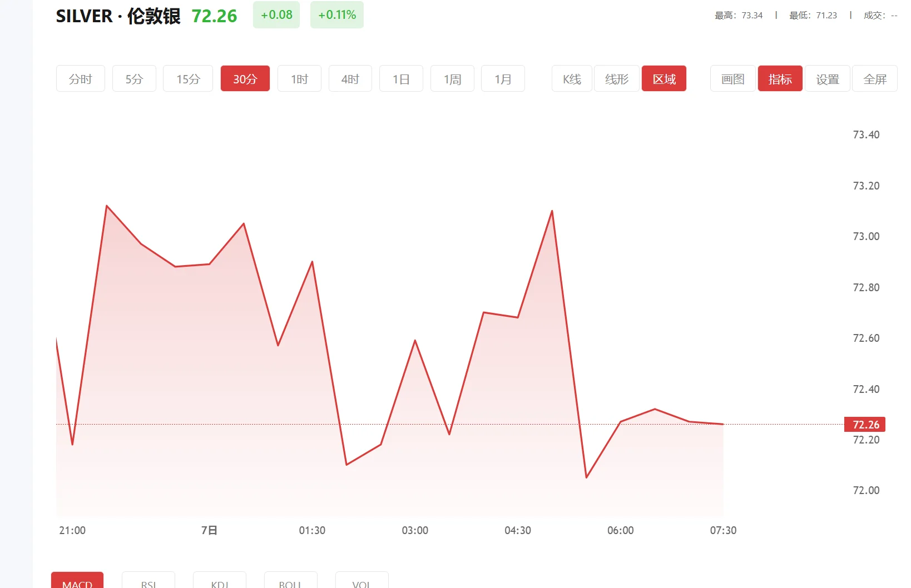The image size is (911, 588).
Task: Select the 1月 monthly interval
Action: pos(503,78)
